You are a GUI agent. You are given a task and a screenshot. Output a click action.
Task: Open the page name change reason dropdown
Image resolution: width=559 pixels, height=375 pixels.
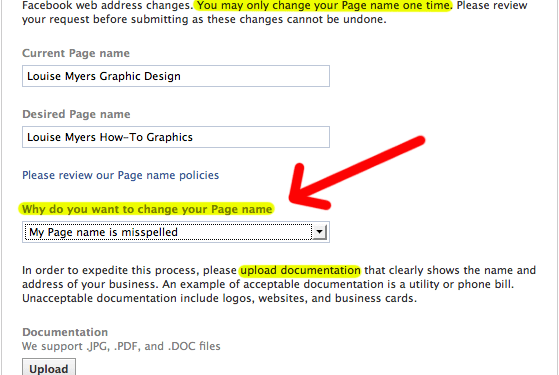click(176, 232)
